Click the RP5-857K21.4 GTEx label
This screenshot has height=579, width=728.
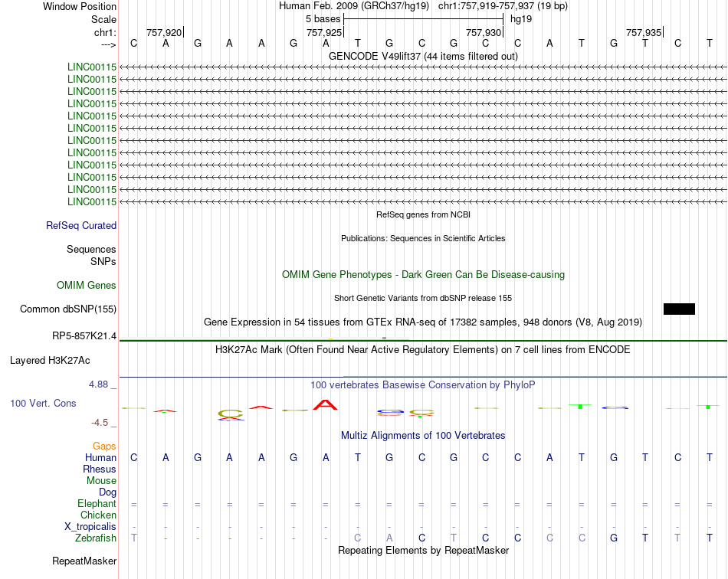coord(84,336)
